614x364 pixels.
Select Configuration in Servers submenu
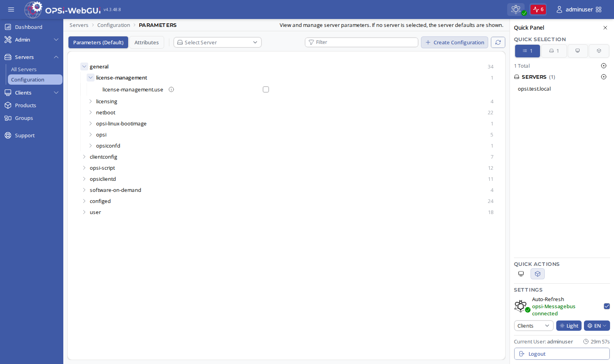click(35, 80)
